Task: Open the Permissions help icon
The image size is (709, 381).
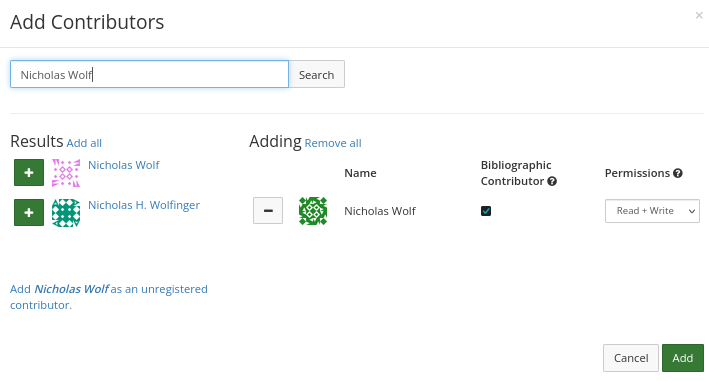Action: [x=678, y=173]
